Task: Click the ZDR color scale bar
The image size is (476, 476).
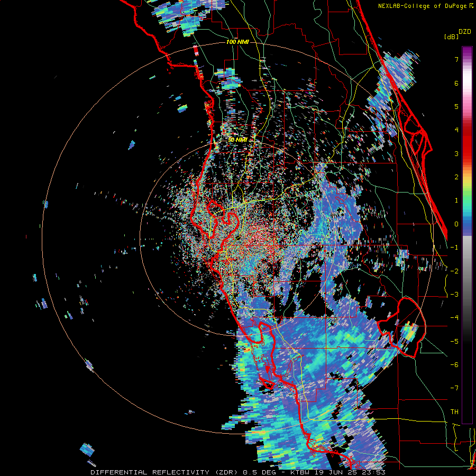Action: click(x=467, y=235)
